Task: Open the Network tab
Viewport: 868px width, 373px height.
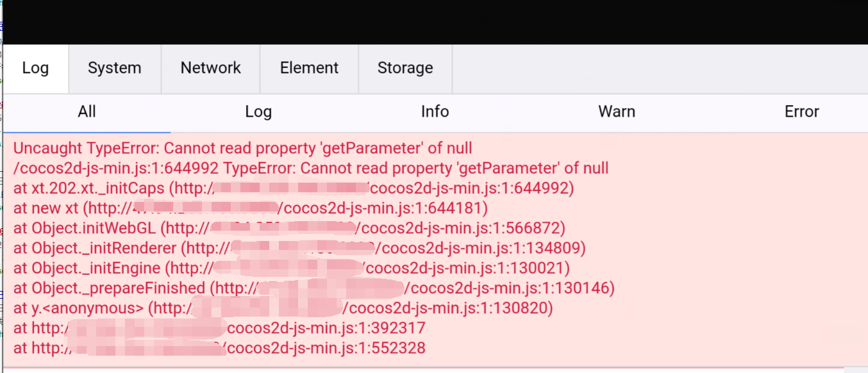Action: [210, 68]
